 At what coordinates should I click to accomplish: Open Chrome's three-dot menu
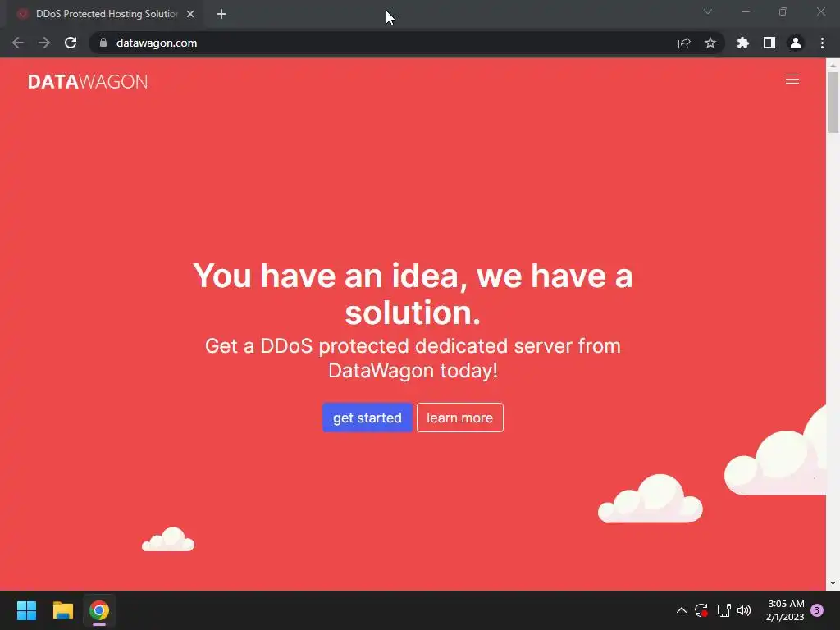[x=822, y=43]
